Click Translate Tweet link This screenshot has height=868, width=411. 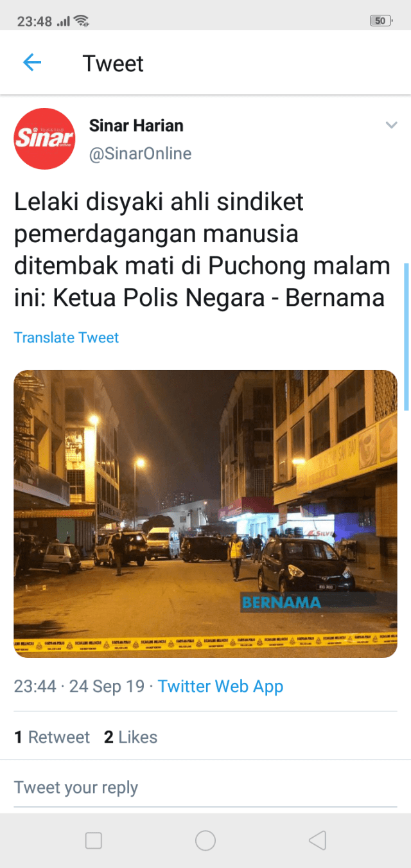[67, 337]
